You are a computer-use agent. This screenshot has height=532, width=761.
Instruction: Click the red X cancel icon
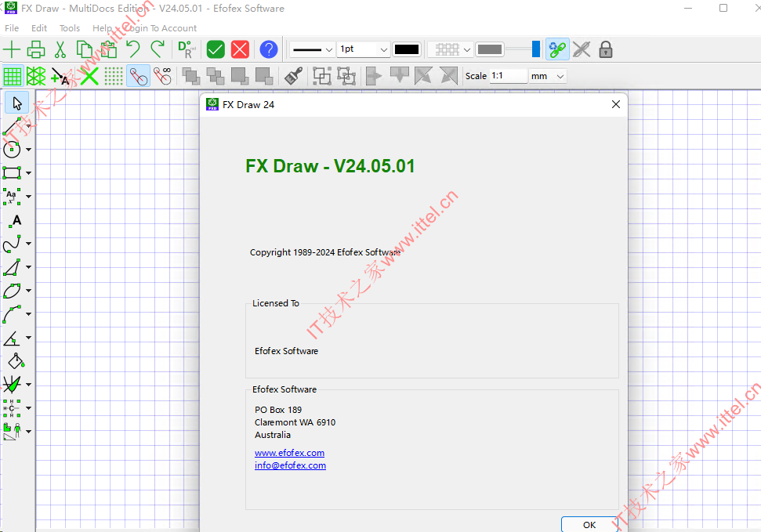240,49
